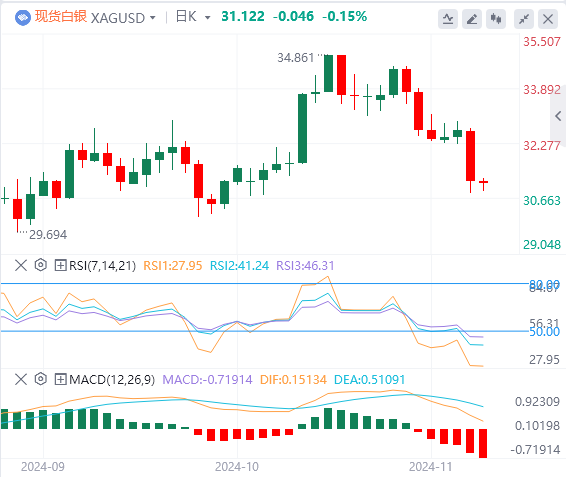
Task: Close the chart panel with X
Action: tap(548, 19)
